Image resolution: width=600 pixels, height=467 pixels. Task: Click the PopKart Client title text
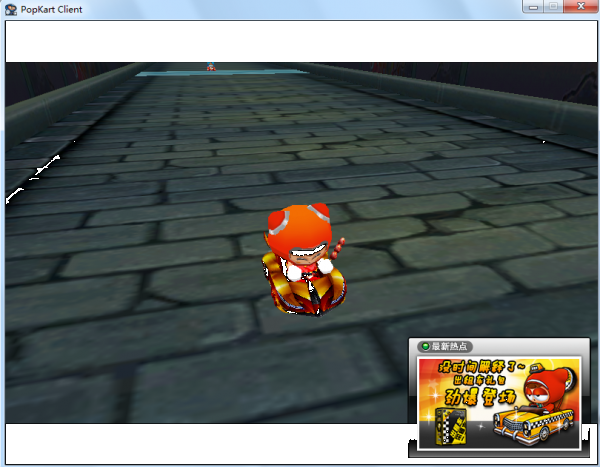[x=51, y=10]
